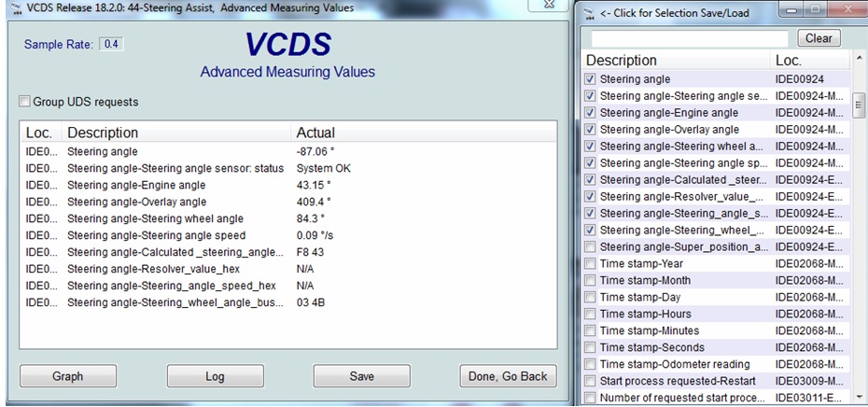Uncheck Steering angle-Calculated _steer... checkbox
Screen dimensions: 868x407
point(590,179)
